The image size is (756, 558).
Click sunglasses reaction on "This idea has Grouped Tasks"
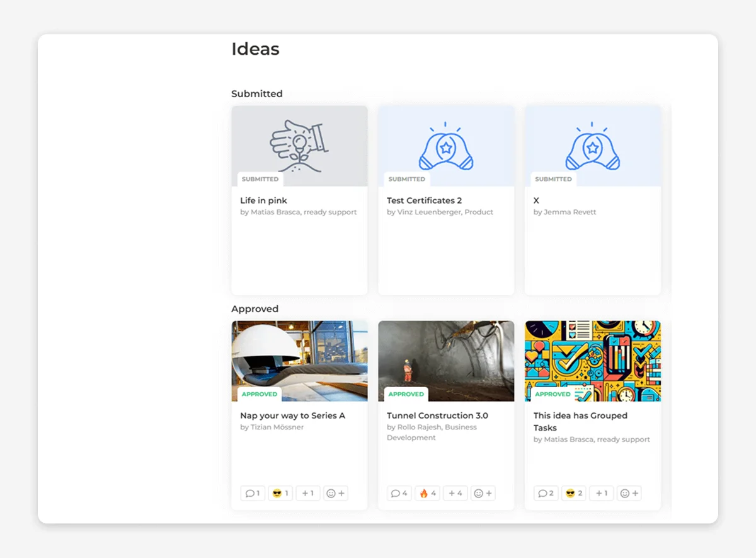[573, 493]
